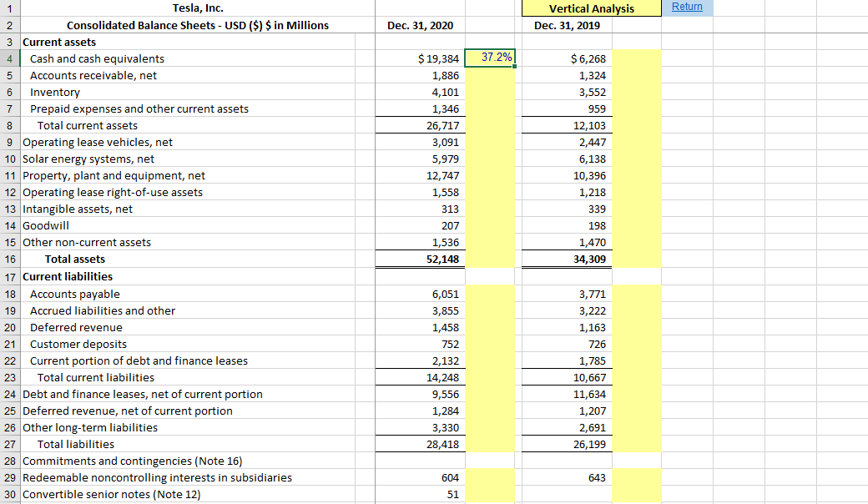Click the Inventory row label

(55, 93)
